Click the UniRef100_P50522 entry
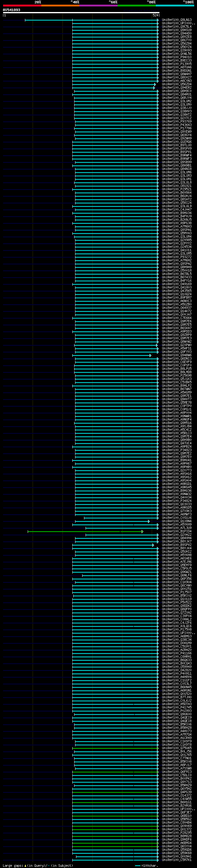 click(x=176, y=602)
